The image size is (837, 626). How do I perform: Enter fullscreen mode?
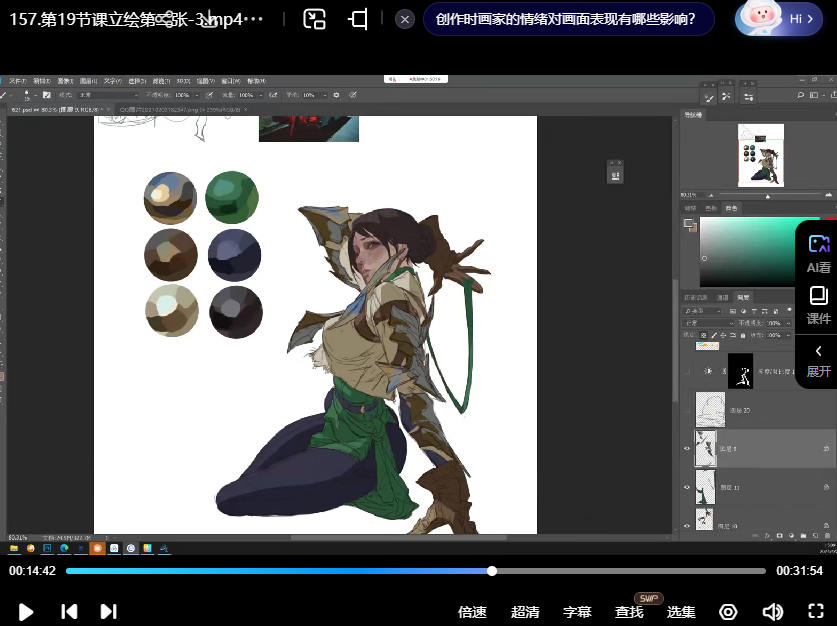[x=814, y=611]
